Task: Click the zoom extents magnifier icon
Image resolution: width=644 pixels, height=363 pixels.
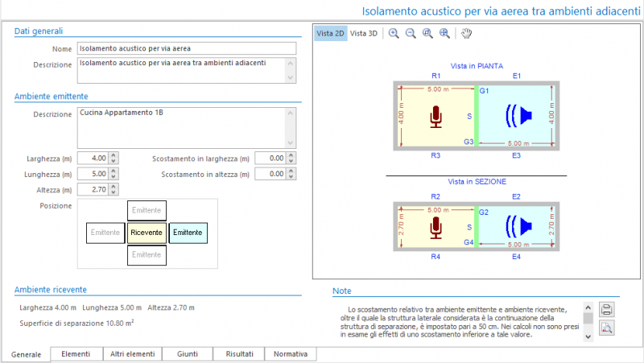Action: tap(444, 34)
